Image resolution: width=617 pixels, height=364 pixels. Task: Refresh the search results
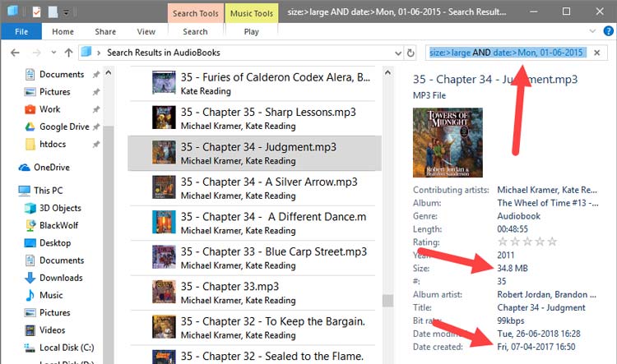411,53
